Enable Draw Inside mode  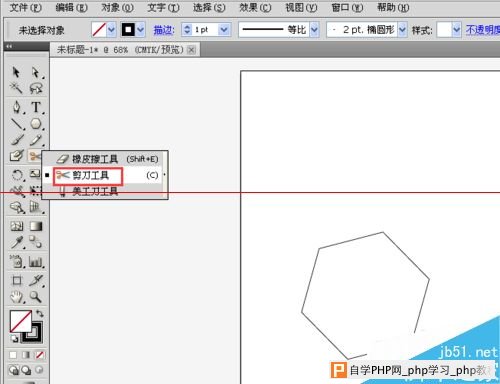(39, 370)
